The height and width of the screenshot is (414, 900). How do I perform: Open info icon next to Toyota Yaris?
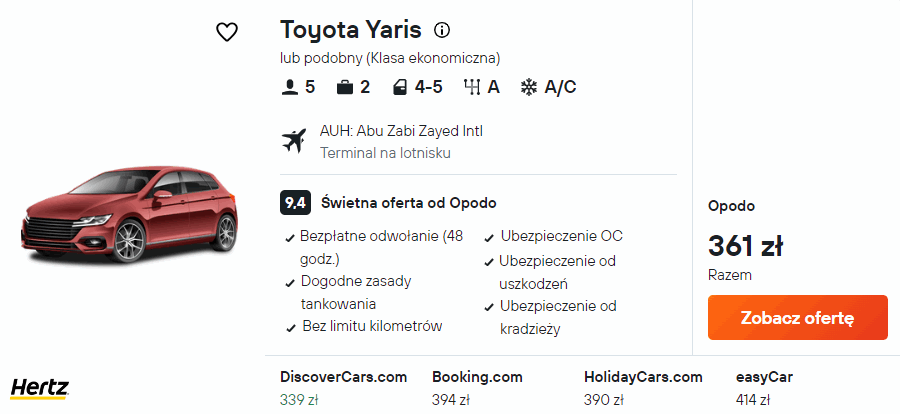click(443, 29)
